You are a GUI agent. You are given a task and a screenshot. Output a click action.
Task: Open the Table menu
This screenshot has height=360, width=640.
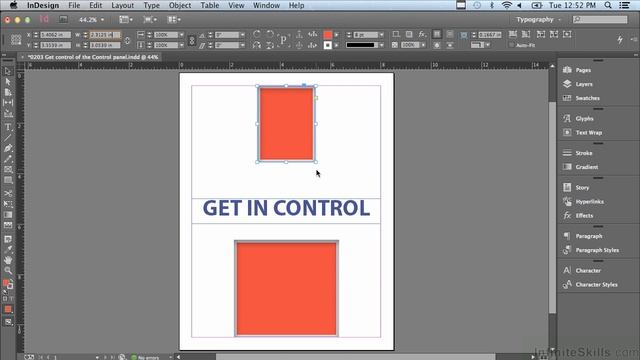point(210,5)
